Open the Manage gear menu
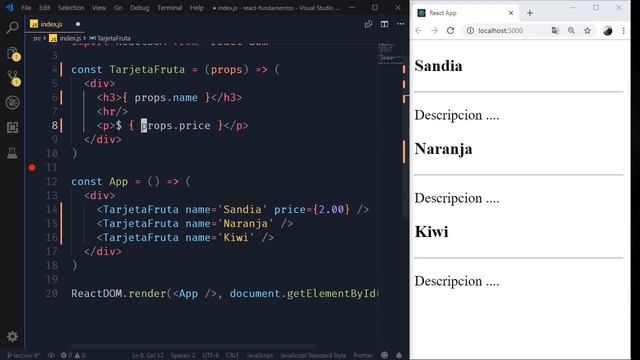640x360 pixels. 12,336
